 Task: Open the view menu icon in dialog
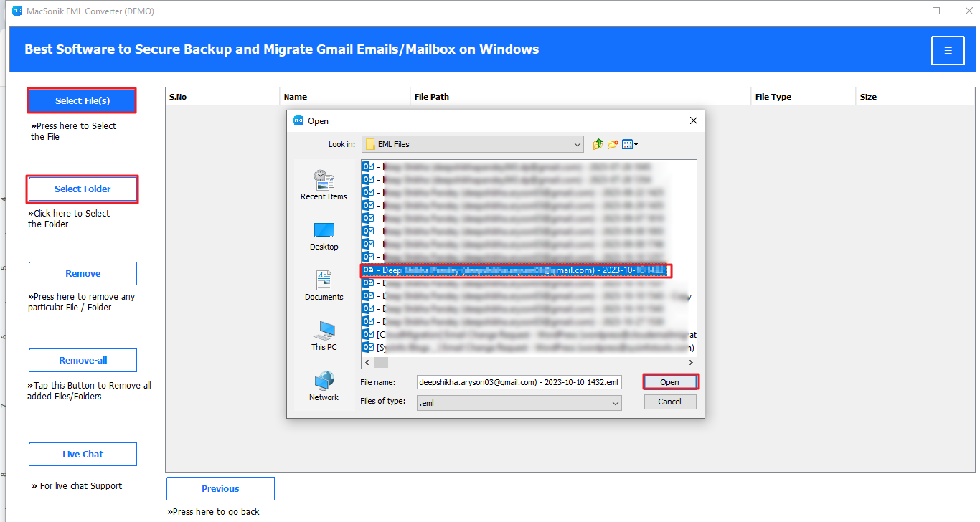[x=630, y=144]
